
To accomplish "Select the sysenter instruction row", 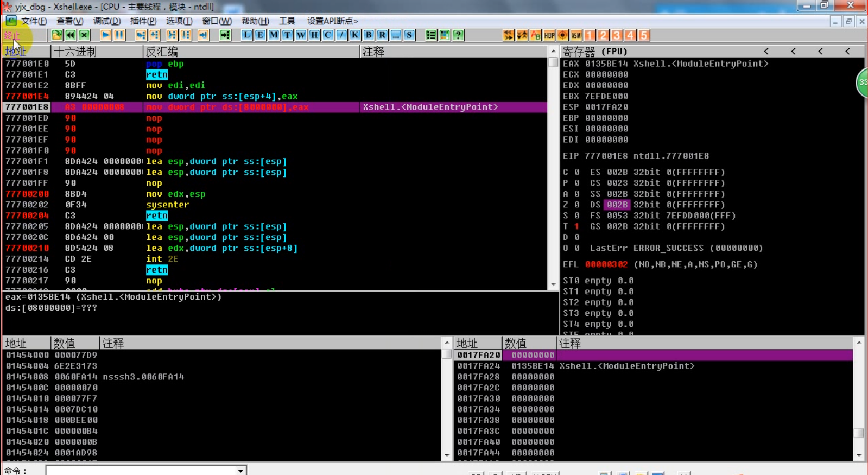I will (x=275, y=205).
